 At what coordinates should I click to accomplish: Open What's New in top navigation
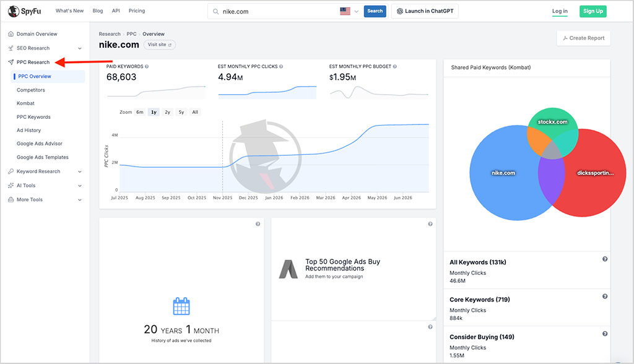[x=69, y=11]
